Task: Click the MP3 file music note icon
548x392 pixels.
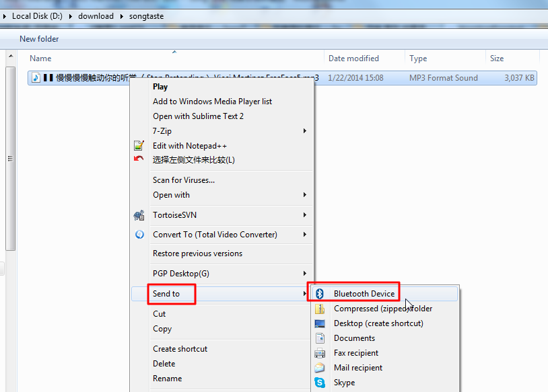Action: click(36, 77)
